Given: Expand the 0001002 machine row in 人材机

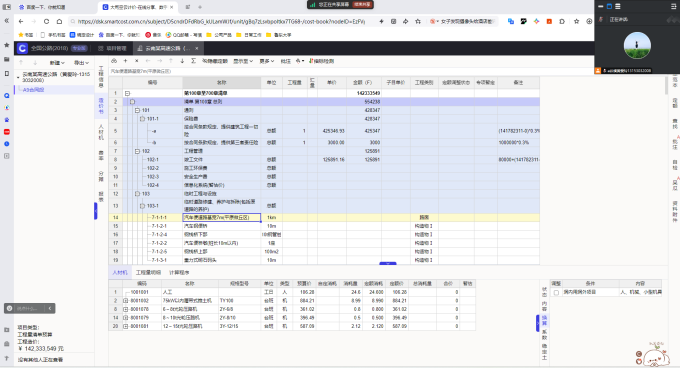Looking at the screenshot, I should coord(126,300).
